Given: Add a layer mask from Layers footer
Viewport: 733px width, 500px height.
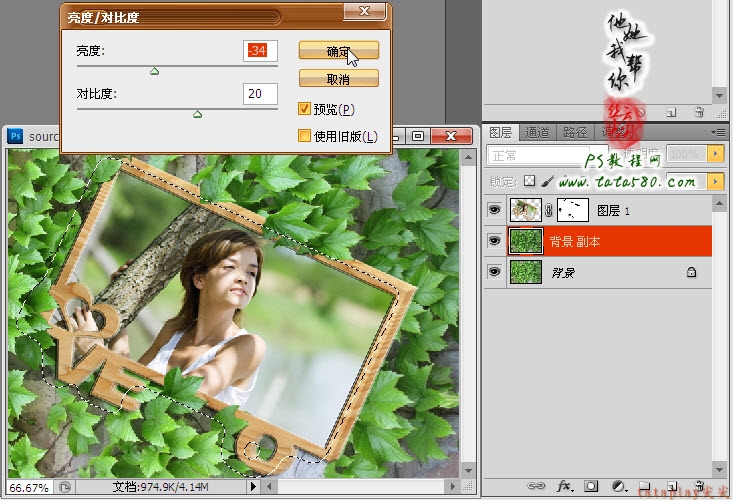Looking at the screenshot, I should click(591, 486).
